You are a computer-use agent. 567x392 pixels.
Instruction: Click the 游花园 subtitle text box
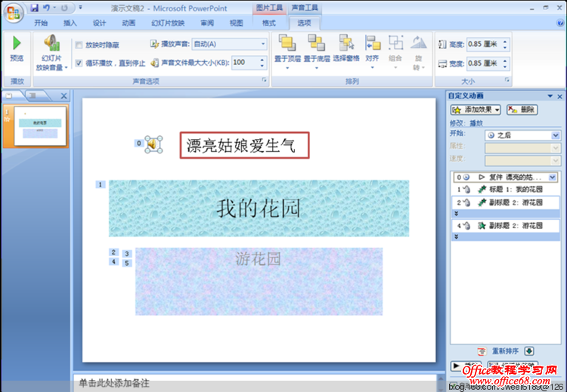click(259, 282)
